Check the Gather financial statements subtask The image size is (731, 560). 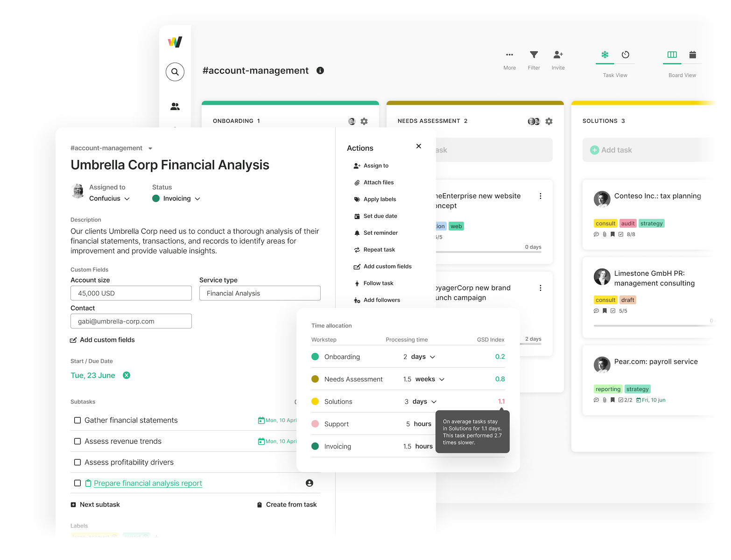tap(77, 420)
